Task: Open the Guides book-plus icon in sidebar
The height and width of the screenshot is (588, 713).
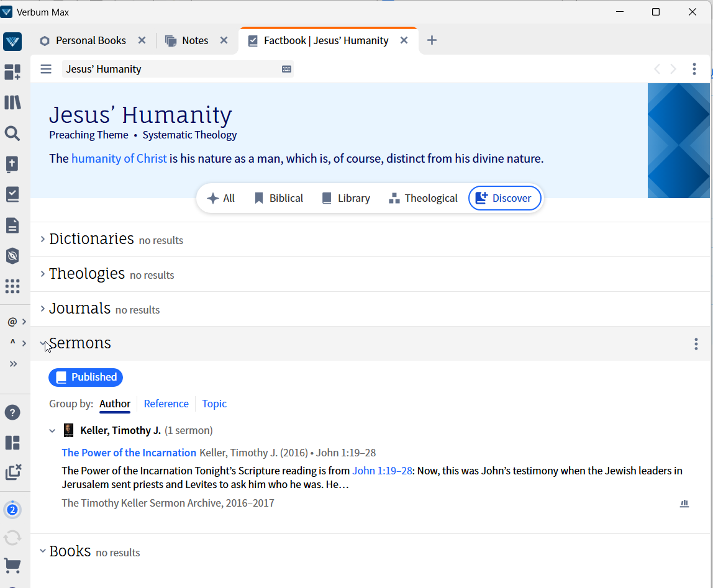Action: [x=12, y=164]
